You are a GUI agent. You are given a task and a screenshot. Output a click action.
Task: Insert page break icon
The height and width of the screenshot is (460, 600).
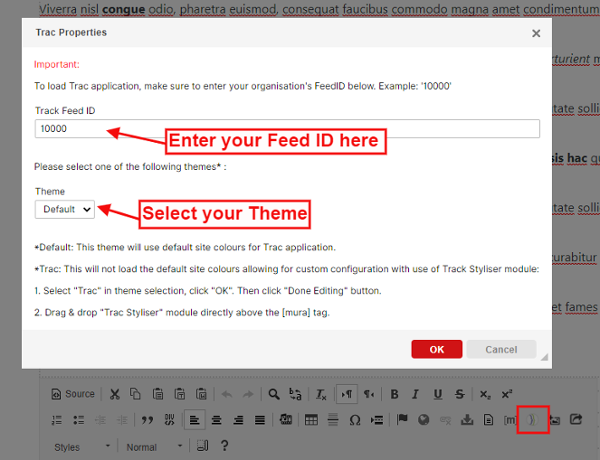377,420
